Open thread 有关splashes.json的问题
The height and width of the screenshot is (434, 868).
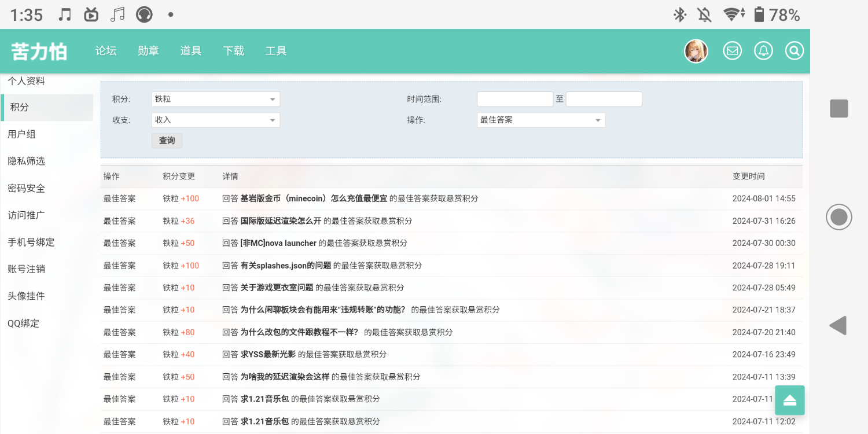click(x=286, y=266)
